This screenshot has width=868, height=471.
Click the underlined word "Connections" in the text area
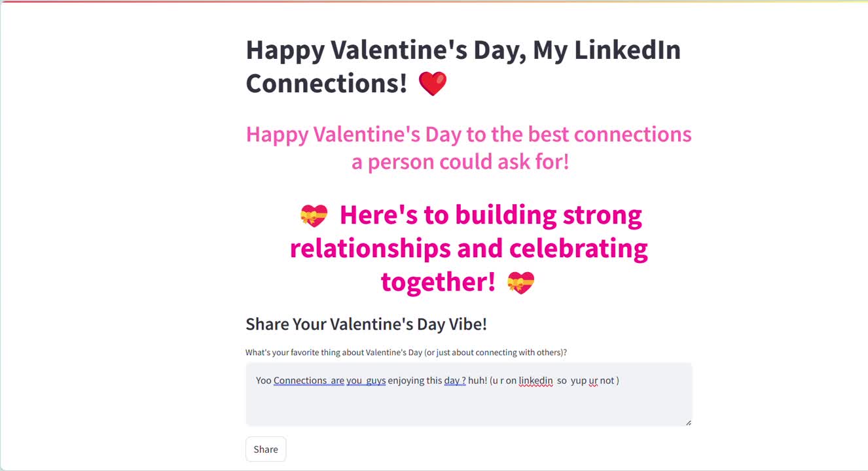point(300,381)
